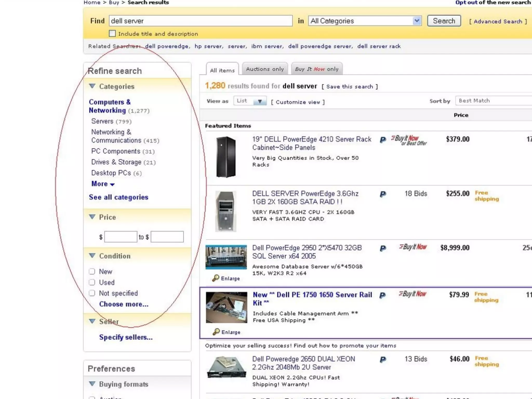This screenshot has width=532, height=399.
Task: Collapse the Categories section triangle
Action: [92, 86]
